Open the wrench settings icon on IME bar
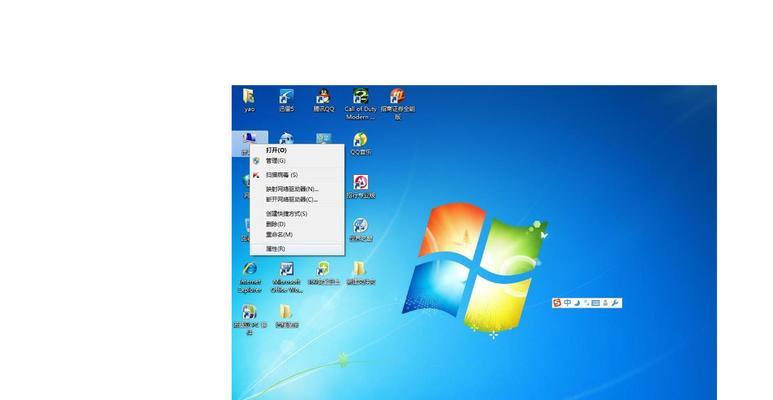Image resolution: width=773 pixels, height=400 pixels. point(615,302)
